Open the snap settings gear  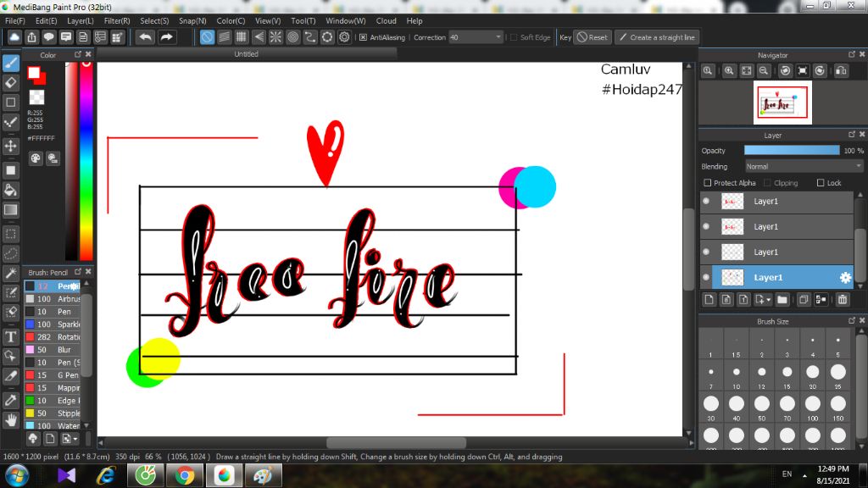click(x=344, y=37)
